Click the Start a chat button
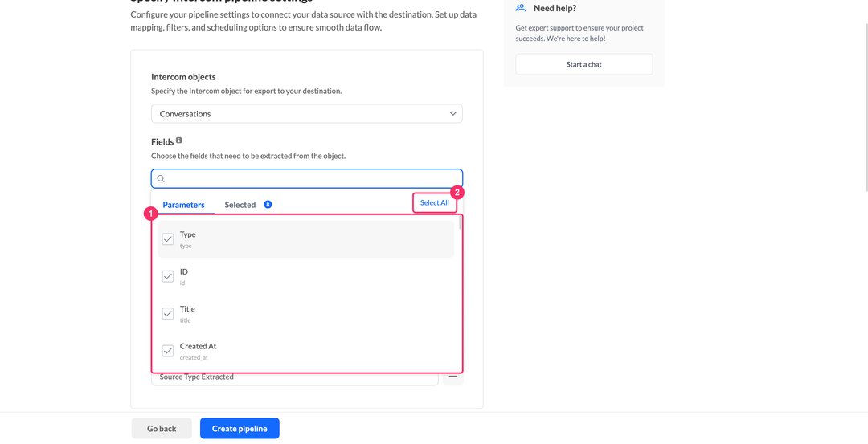Screen dimensions: 868x444 584,64
